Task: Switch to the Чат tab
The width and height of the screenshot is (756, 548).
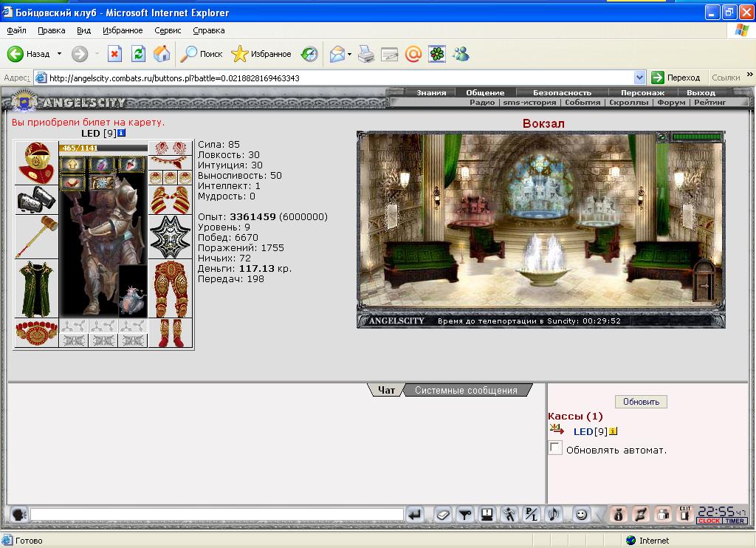Action: [x=386, y=390]
